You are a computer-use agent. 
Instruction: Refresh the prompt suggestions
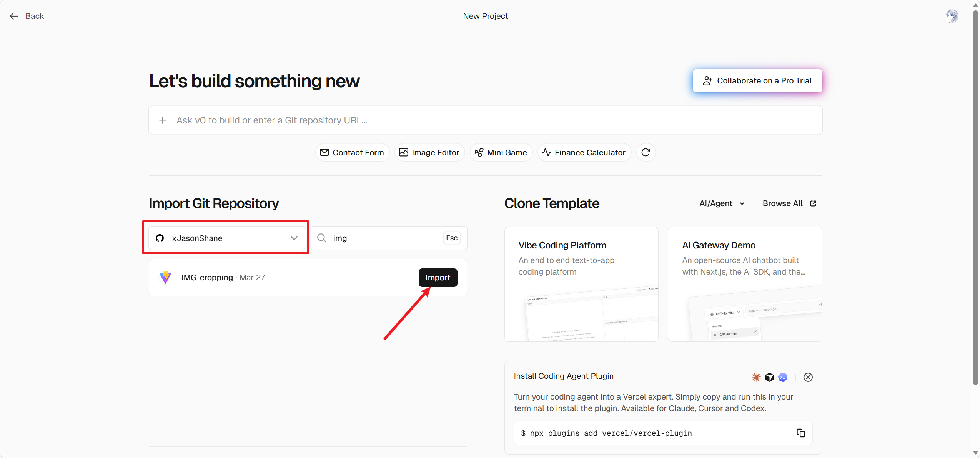coord(646,153)
